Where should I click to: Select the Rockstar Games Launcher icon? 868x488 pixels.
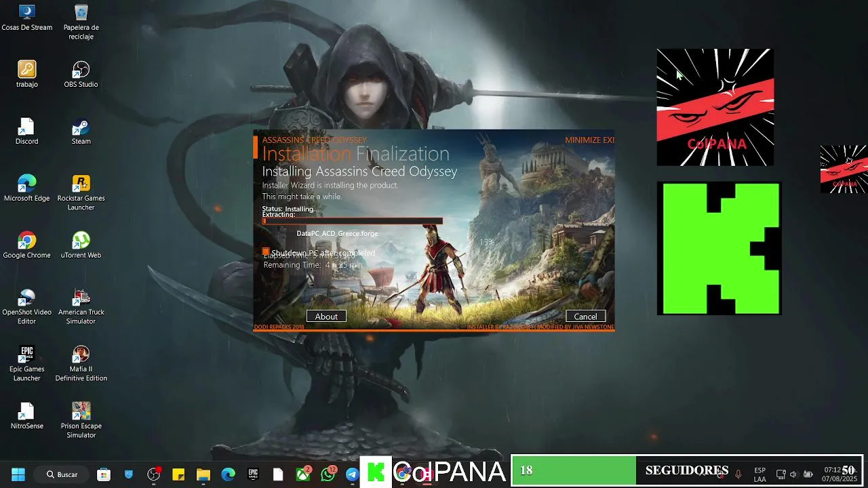81,193
